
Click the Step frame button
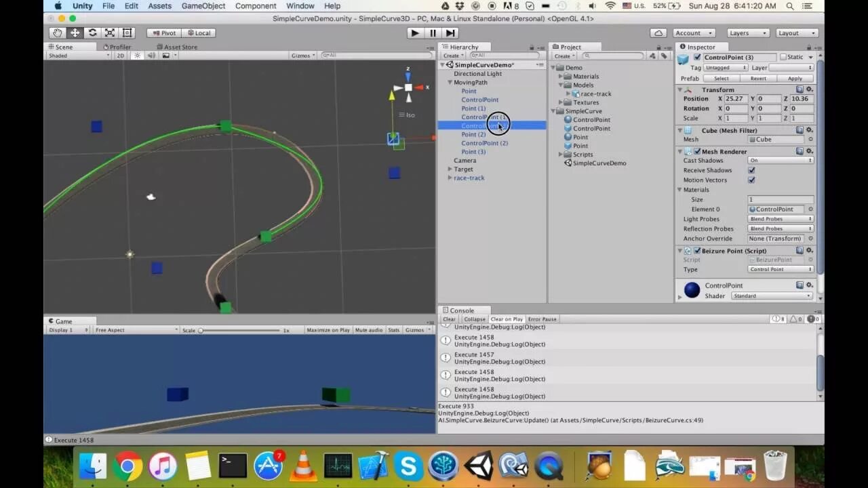[450, 33]
